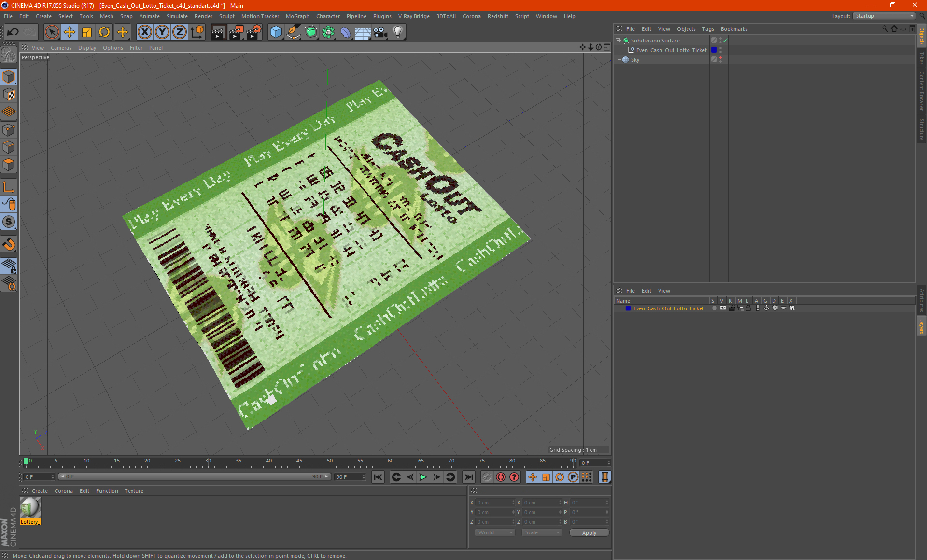Select the Rotate tool

click(x=104, y=32)
